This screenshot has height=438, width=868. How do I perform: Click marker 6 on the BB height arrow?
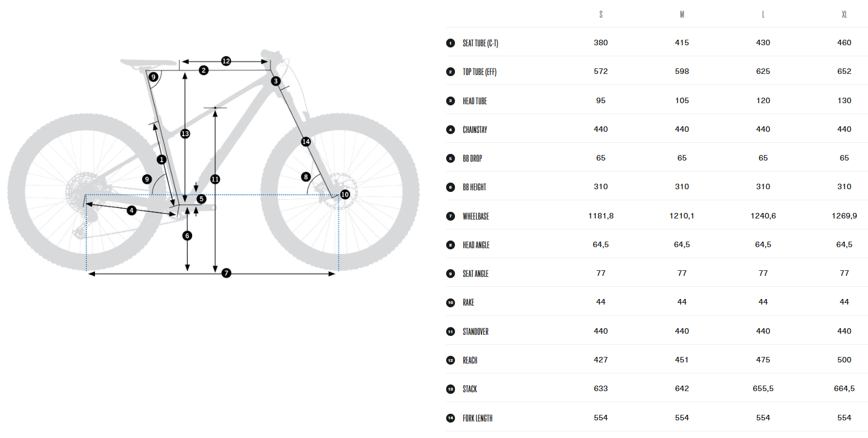pyautogui.click(x=187, y=236)
